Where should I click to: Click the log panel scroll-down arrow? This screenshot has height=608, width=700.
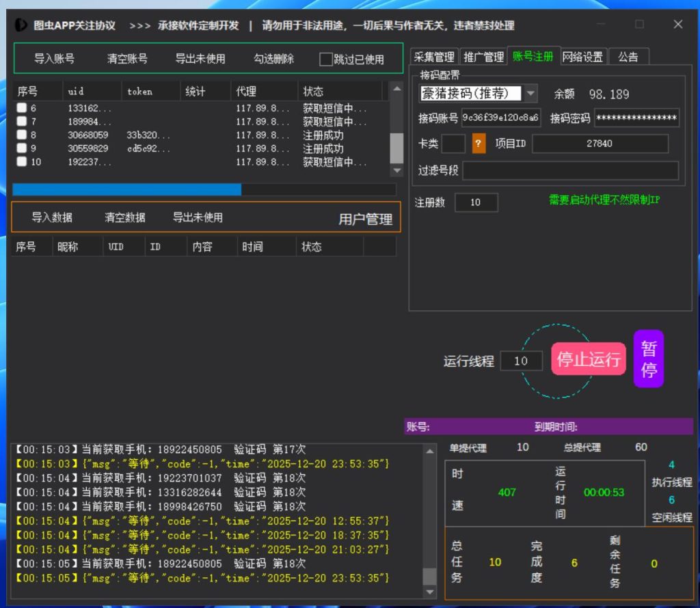click(x=429, y=592)
